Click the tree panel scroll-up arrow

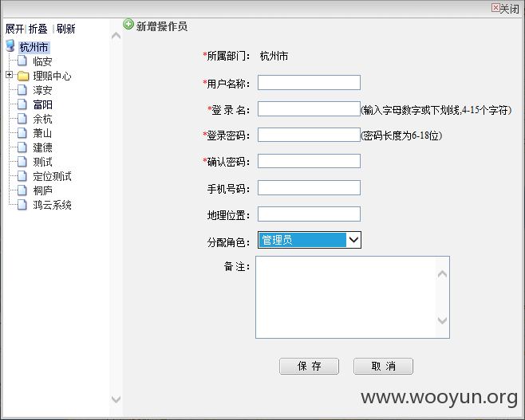[x=116, y=35]
